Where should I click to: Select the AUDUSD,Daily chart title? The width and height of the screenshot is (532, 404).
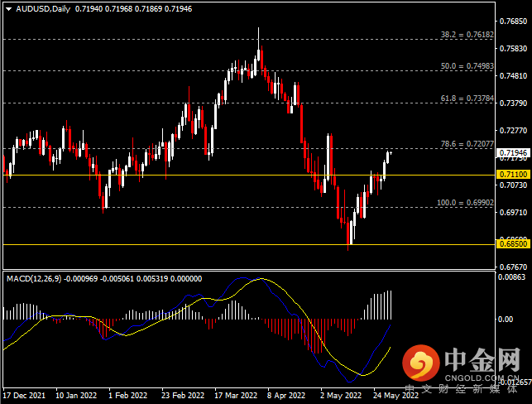(x=43, y=9)
